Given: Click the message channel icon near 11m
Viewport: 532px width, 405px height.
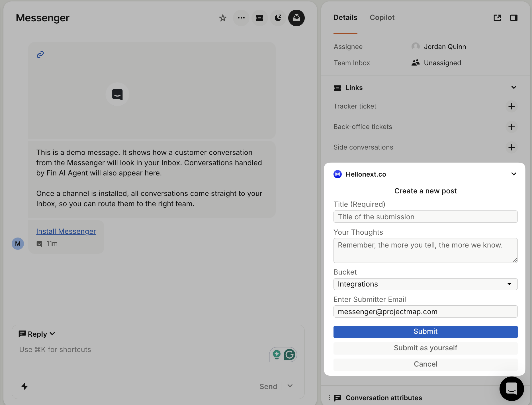Looking at the screenshot, I should click(x=39, y=244).
